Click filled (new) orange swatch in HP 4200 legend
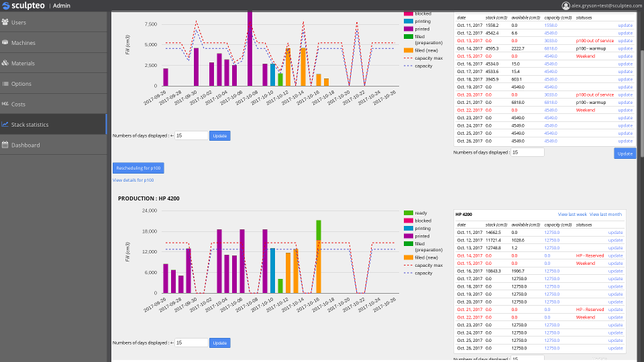 tap(409, 257)
